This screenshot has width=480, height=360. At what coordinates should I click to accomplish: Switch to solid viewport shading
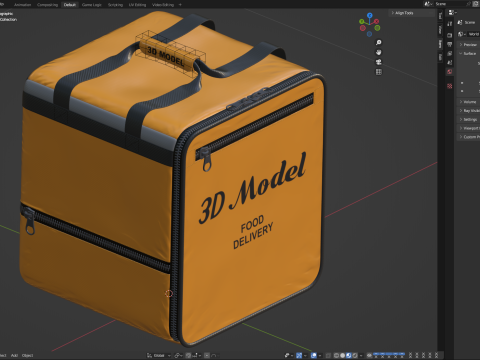coord(342,355)
